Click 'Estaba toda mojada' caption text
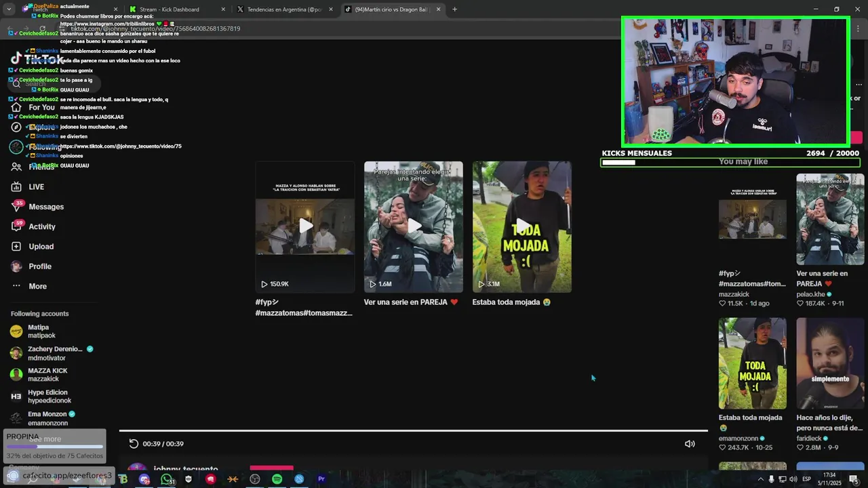This screenshot has width=868, height=488. 511,302
